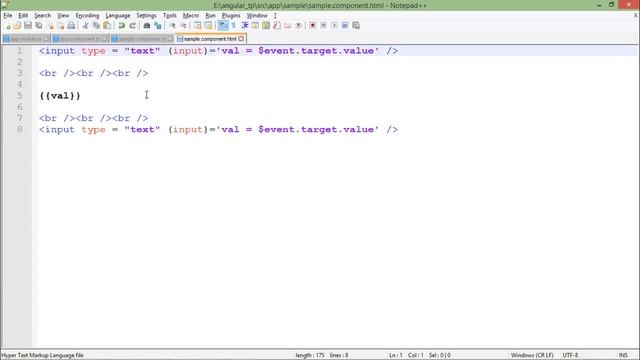Click 'Hyper Text Markup Language file' in status bar
The width and height of the screenshot is (640, 360).
42,355
